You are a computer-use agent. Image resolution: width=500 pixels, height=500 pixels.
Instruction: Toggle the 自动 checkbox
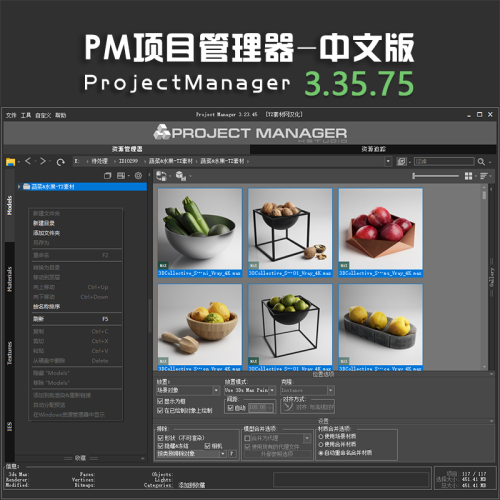click(x=230, y=408)
